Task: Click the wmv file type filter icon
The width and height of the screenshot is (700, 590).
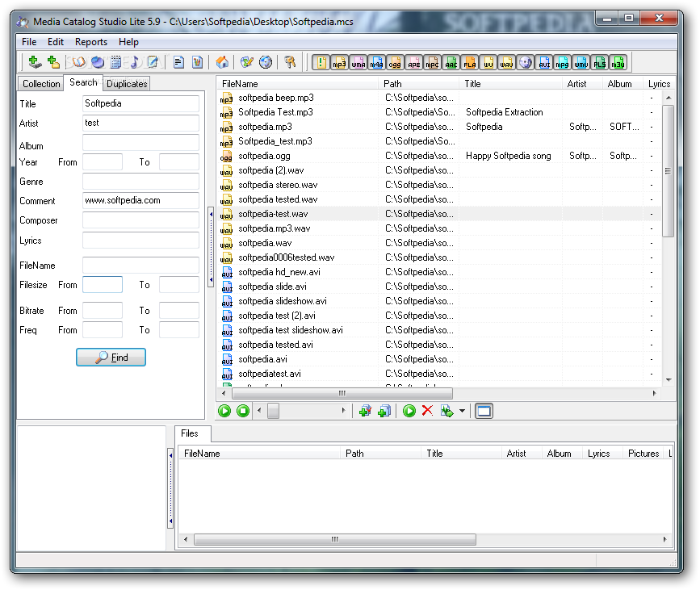Action: click(x=581, y=62)
